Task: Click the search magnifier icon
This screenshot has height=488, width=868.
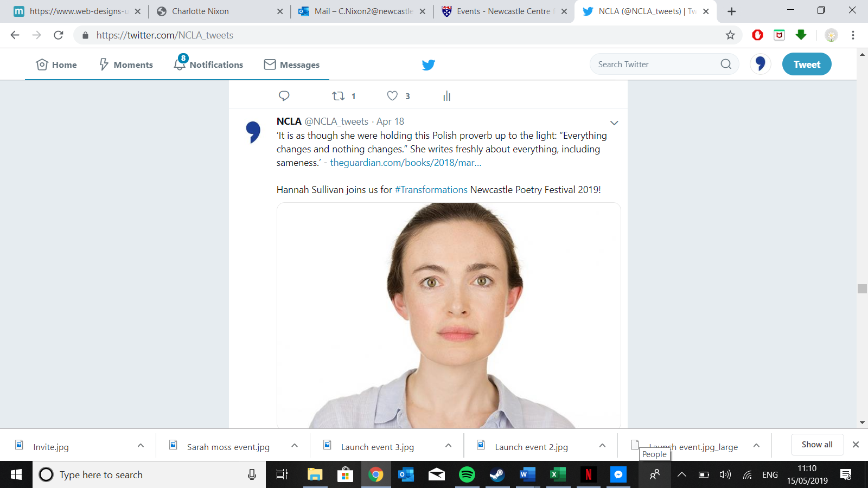Action: pyautogui.click(x=726, y=64)
